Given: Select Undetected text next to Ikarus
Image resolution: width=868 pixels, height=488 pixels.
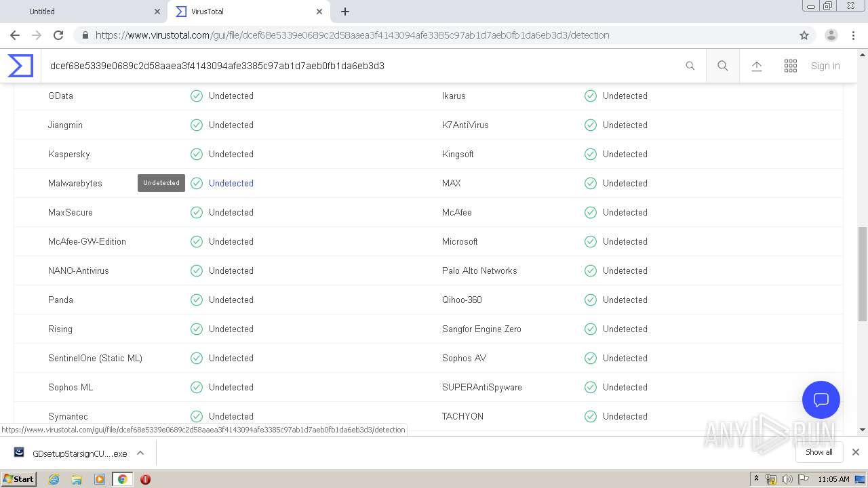Looking at the screenshot, I should [x=625, y=96].
